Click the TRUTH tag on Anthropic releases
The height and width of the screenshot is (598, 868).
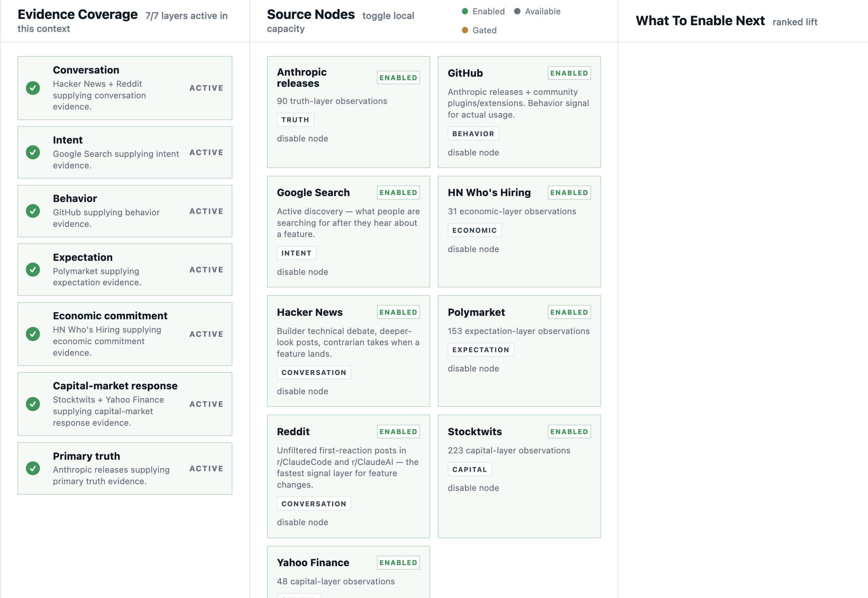tap(295, 119)
